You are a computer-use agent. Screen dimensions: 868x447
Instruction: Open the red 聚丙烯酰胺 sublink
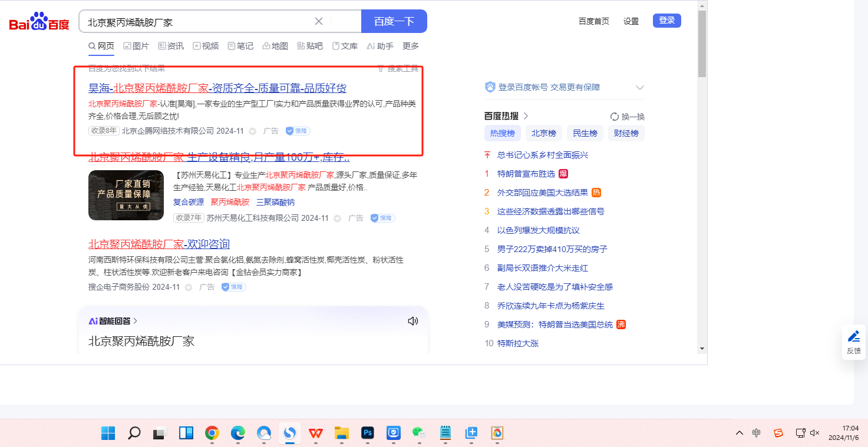[230, 202]
